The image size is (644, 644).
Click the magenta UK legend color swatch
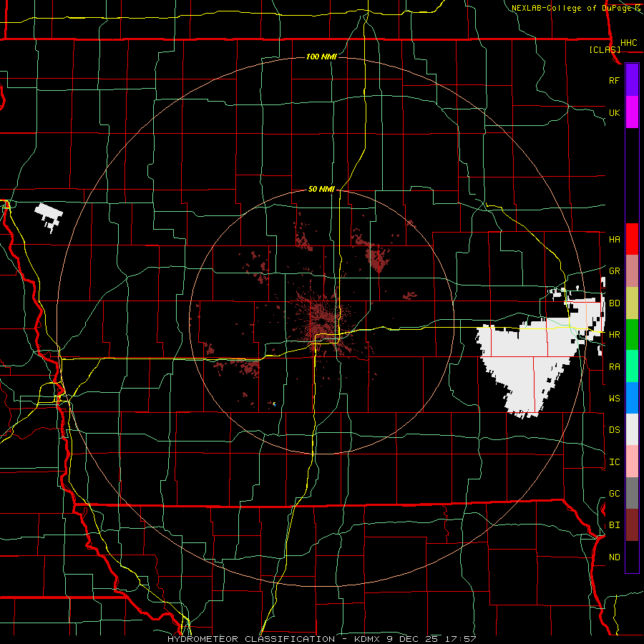[x=632, y=112]
